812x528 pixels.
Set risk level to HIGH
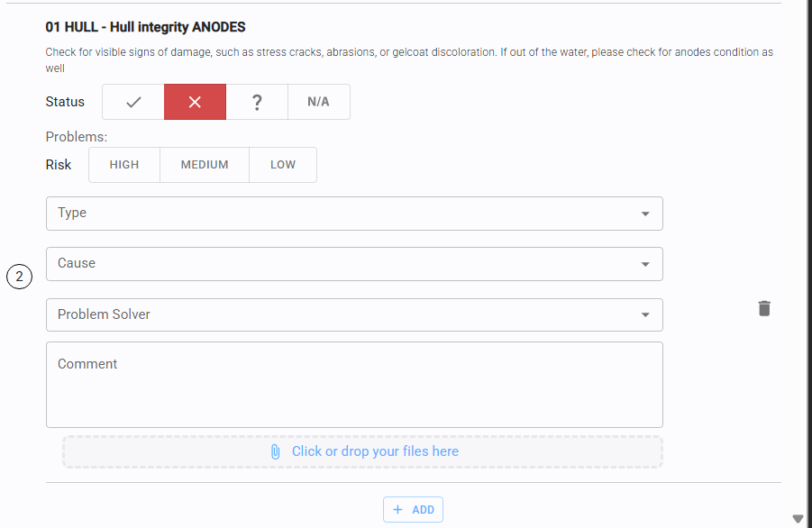pos(124,165)
